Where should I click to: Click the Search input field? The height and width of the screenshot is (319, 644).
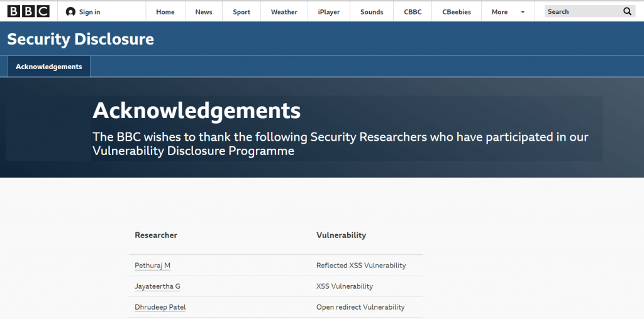click(583, 11)
